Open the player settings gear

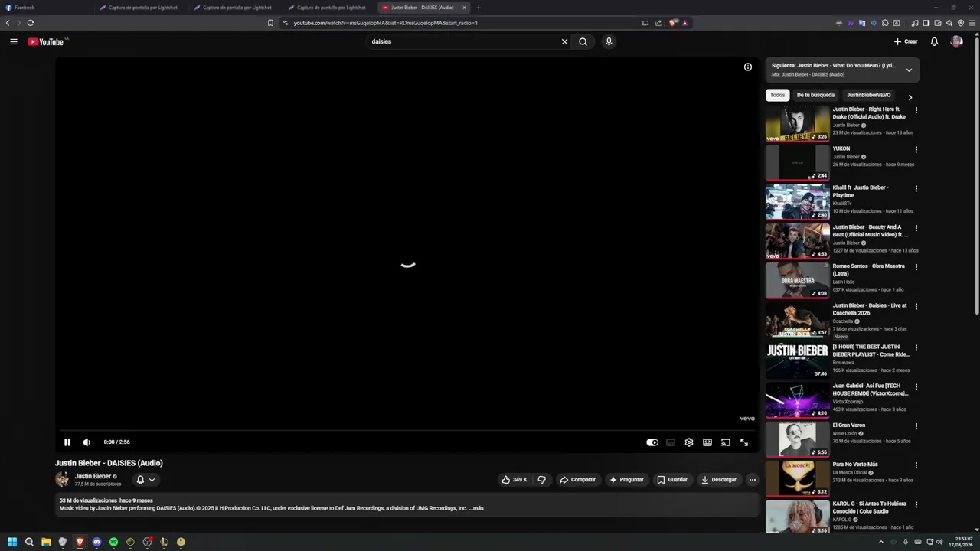tap(689, 442)
